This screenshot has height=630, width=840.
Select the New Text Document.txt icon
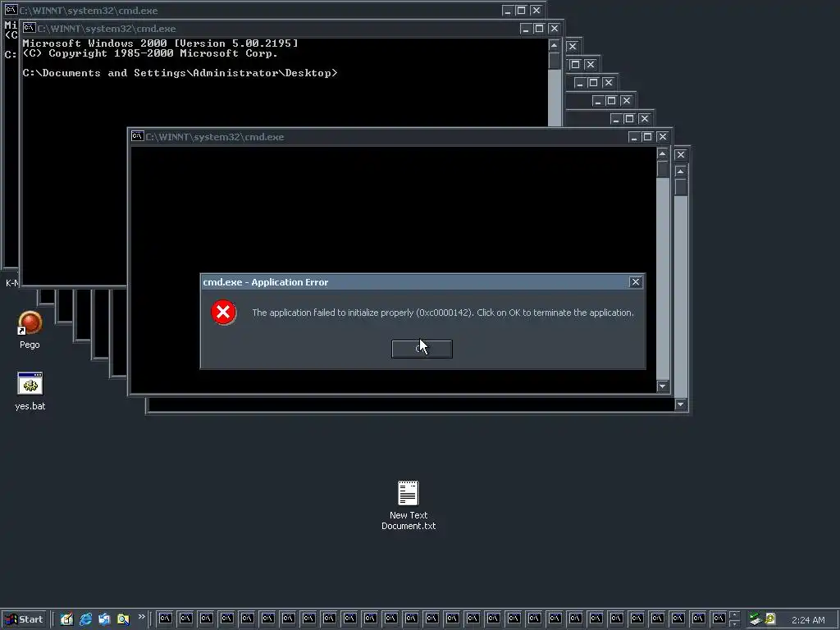409,505
